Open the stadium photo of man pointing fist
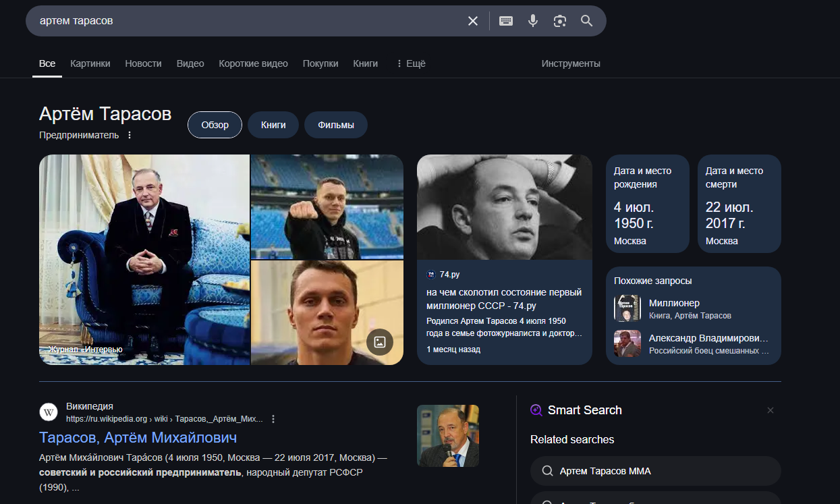 point(327,206)
